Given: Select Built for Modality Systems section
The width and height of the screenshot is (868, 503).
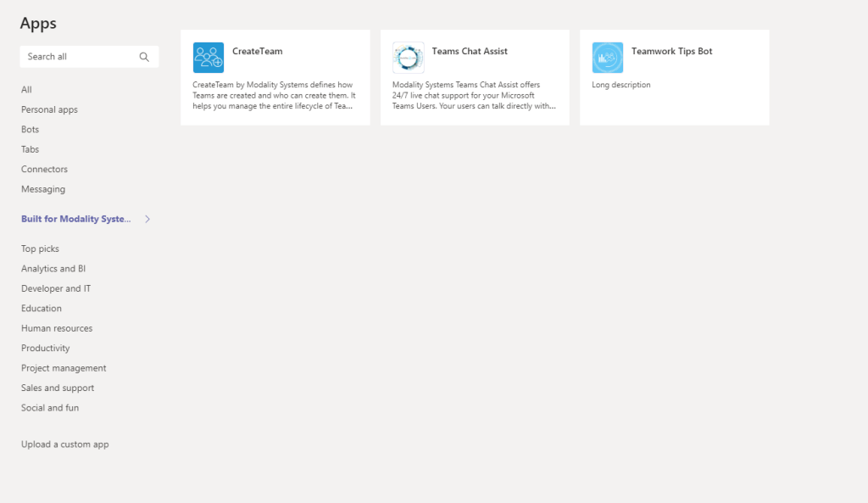Looking at the screenshot, I should (75, 219).
